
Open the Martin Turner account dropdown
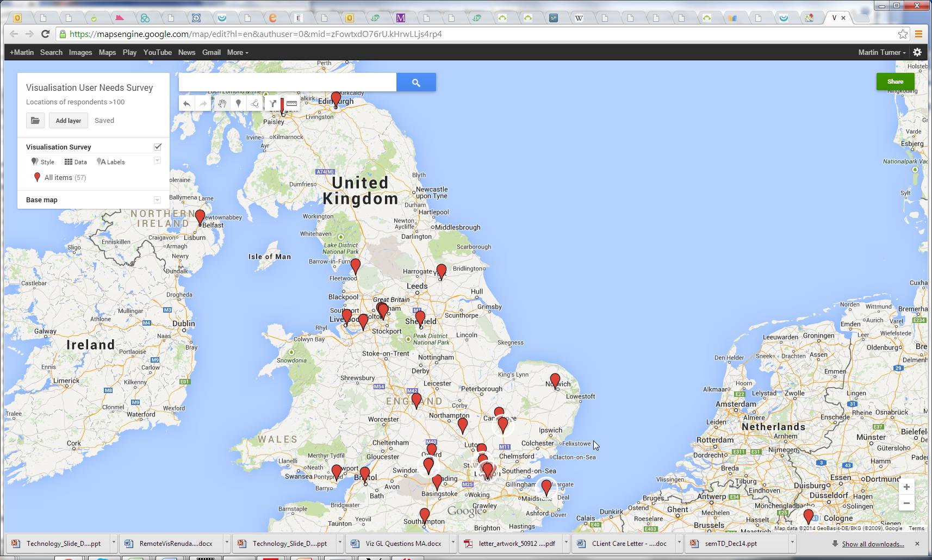tap(882, 52)
